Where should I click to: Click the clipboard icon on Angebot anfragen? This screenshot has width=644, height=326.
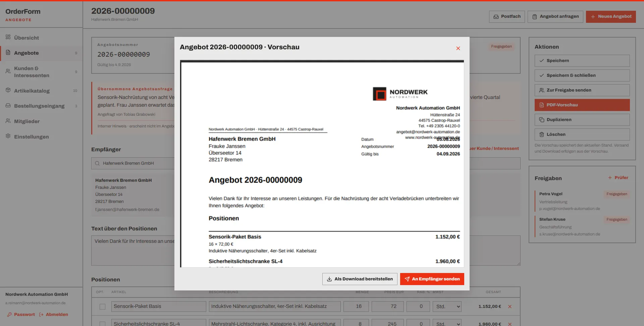(535, 16)
